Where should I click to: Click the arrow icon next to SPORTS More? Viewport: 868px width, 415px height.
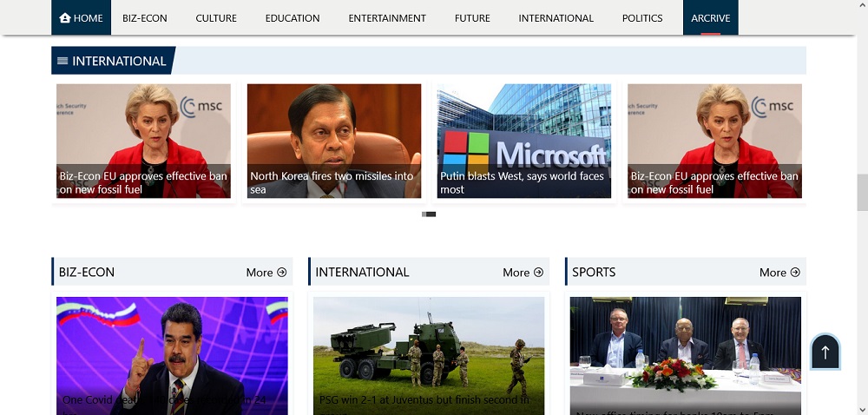[795, 272]
